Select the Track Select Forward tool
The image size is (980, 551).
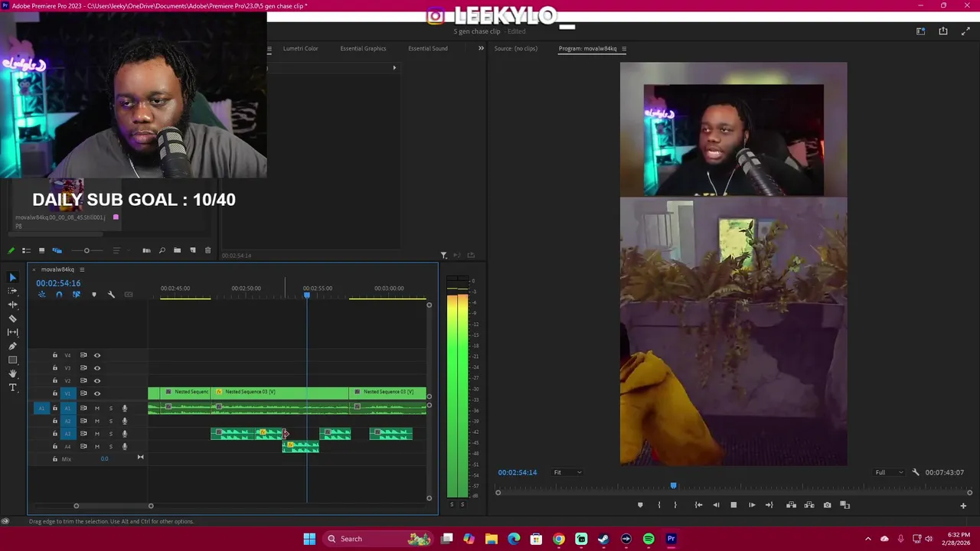coord(12,291)
